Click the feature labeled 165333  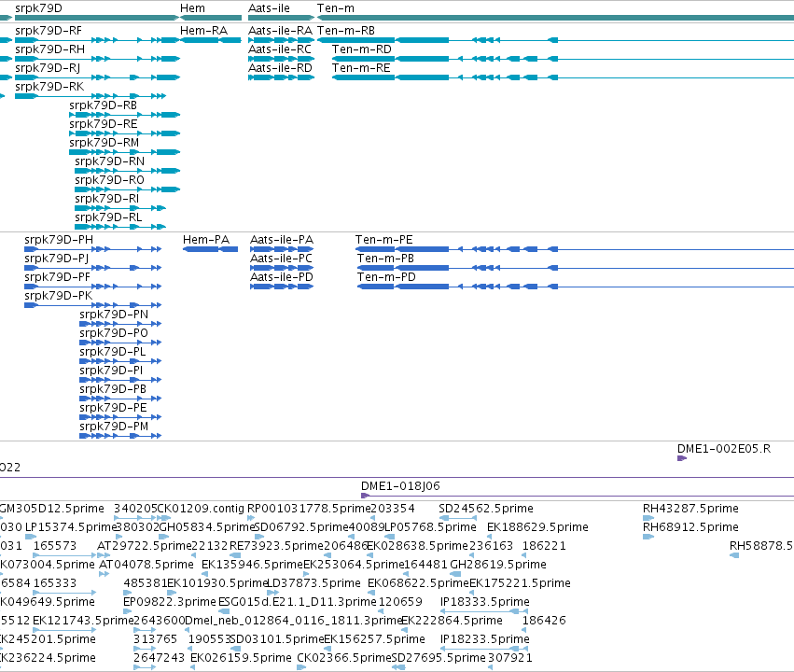tap(55, 583)
